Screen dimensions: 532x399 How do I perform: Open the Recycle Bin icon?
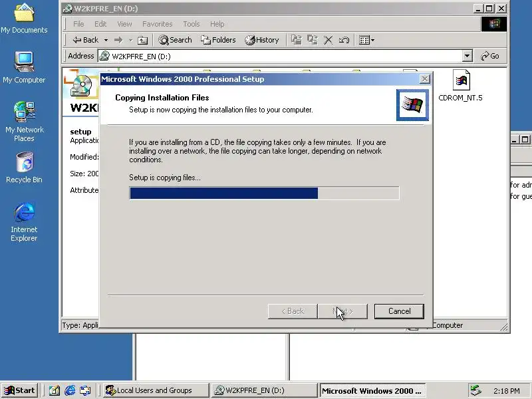click(24, 168)
